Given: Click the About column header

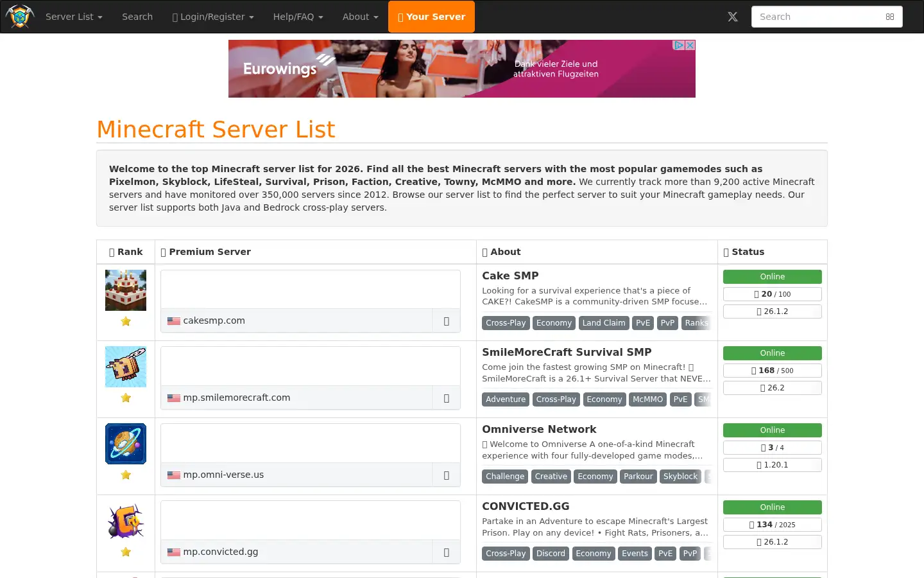Looking at the screenshot, I should coord(597,252).
